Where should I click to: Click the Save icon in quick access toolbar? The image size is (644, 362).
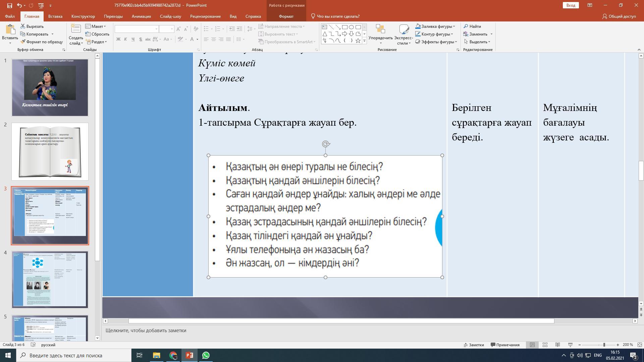pyautogui.click(x=9, y=5)
